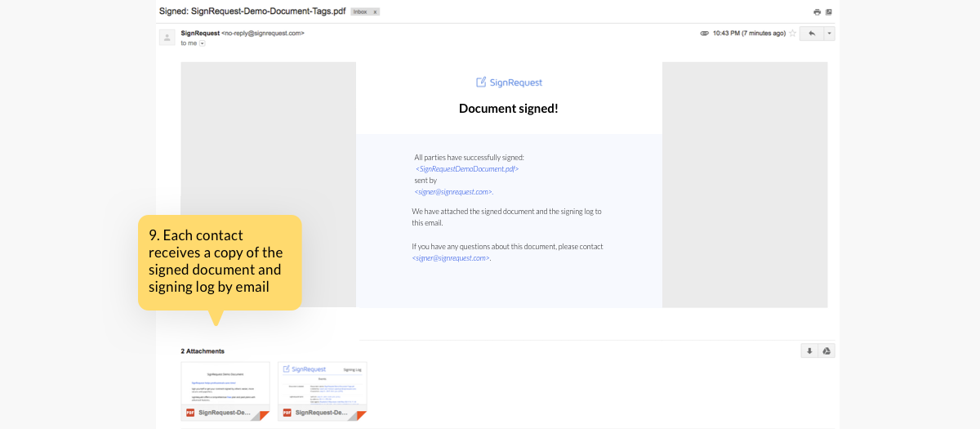Save all attachments to Google Drive
The width and height of the screenshot is (980, 429).
pos(826,351)
